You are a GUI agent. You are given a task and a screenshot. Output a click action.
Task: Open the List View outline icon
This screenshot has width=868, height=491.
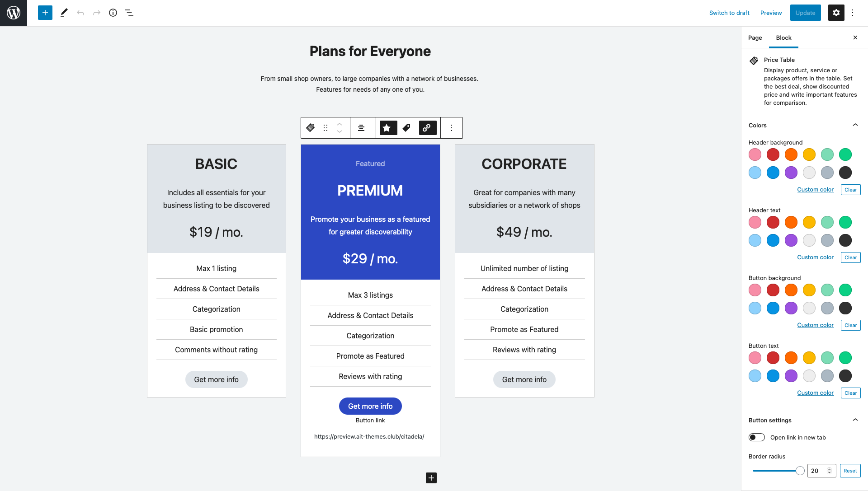(x=129, y=13)
